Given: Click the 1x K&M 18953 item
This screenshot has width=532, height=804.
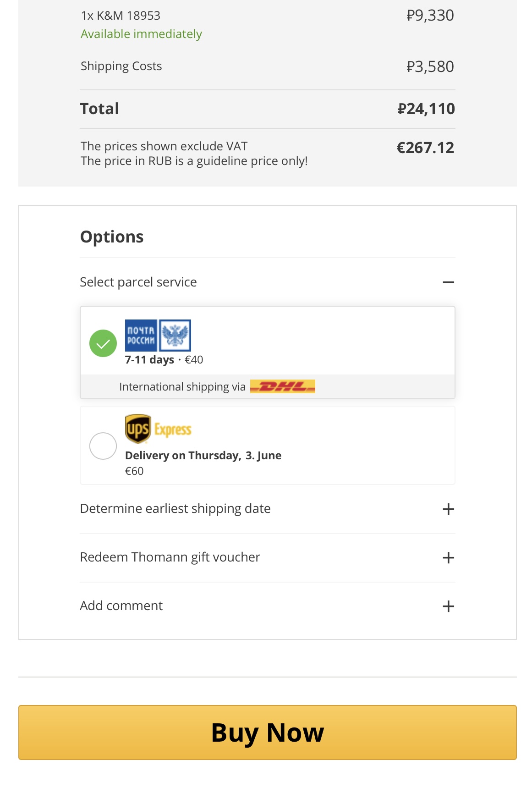Looking at the screenshot, I should 121,16.
